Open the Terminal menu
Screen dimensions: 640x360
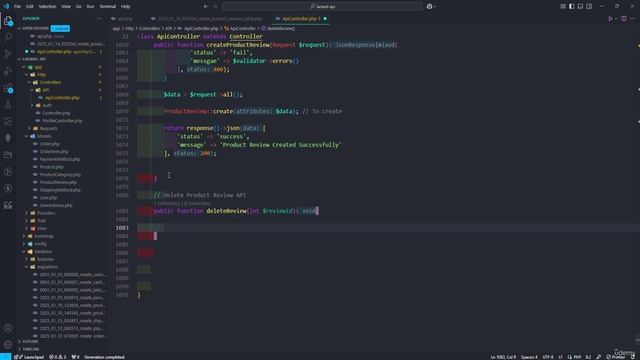[108, 7]
